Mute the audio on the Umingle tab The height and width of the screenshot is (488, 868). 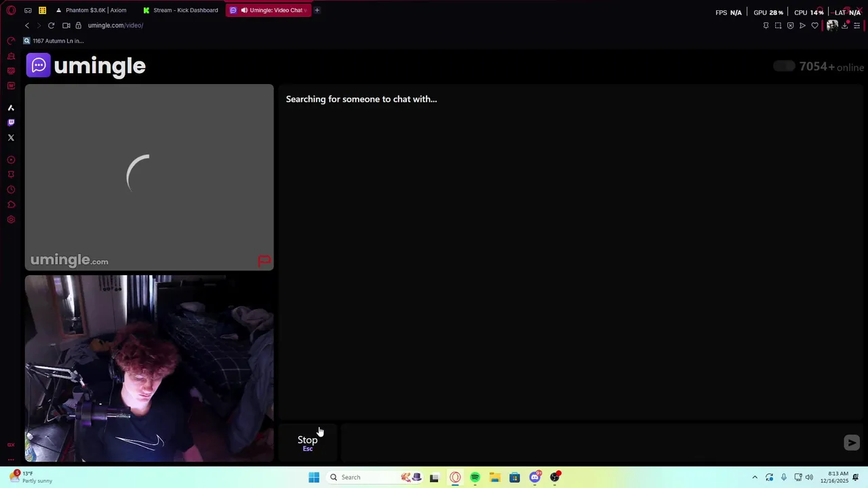(x=244, y=10)
